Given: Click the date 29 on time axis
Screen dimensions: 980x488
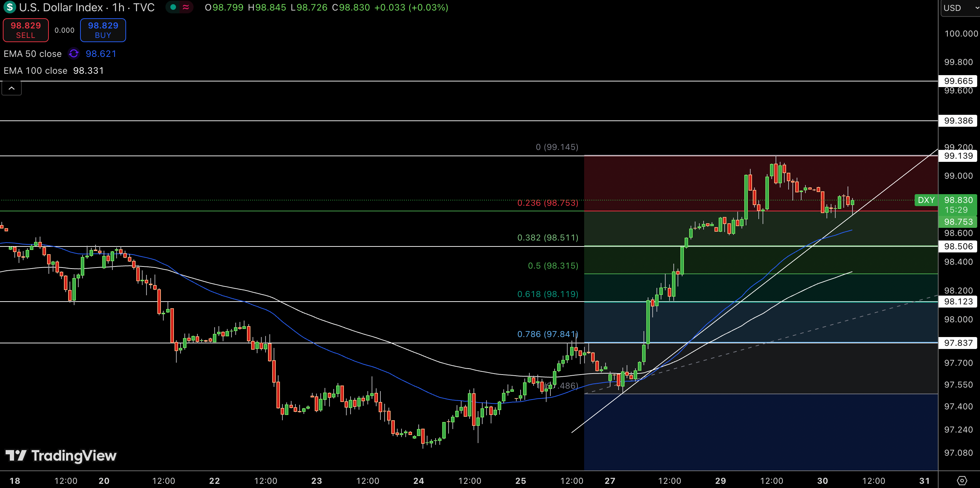Looking at the screenshot, I should pos(720,481).
